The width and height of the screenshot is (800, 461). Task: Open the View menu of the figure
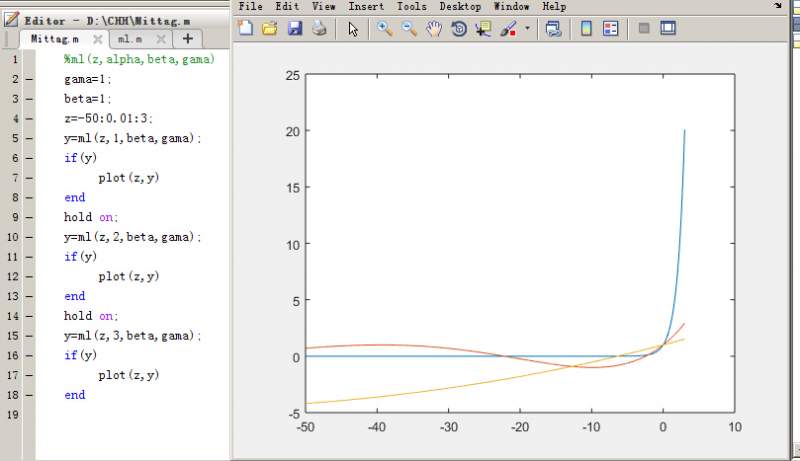pos(324,7)
